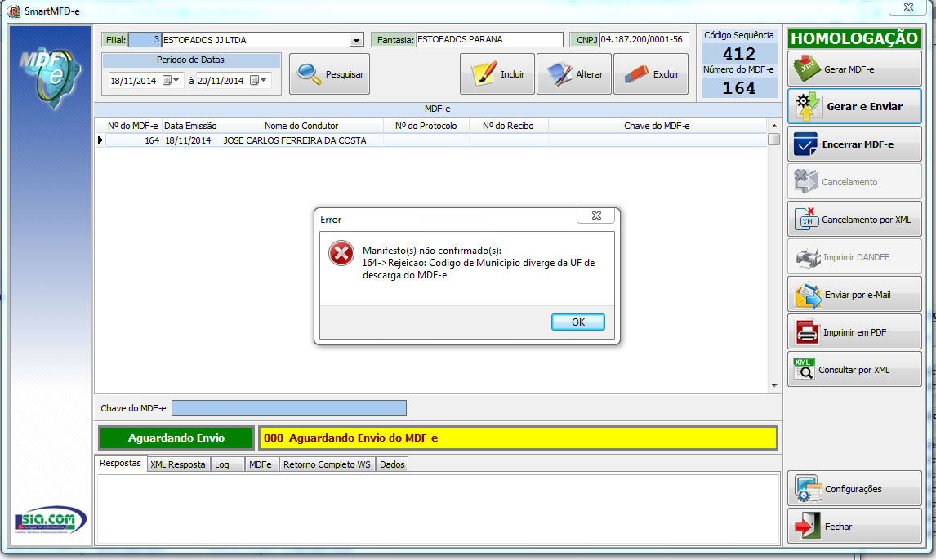936x560 pixels.
Task: Click the yellow 000 Aguardando Envio do MDF-e bar
Action: (518, 438)
